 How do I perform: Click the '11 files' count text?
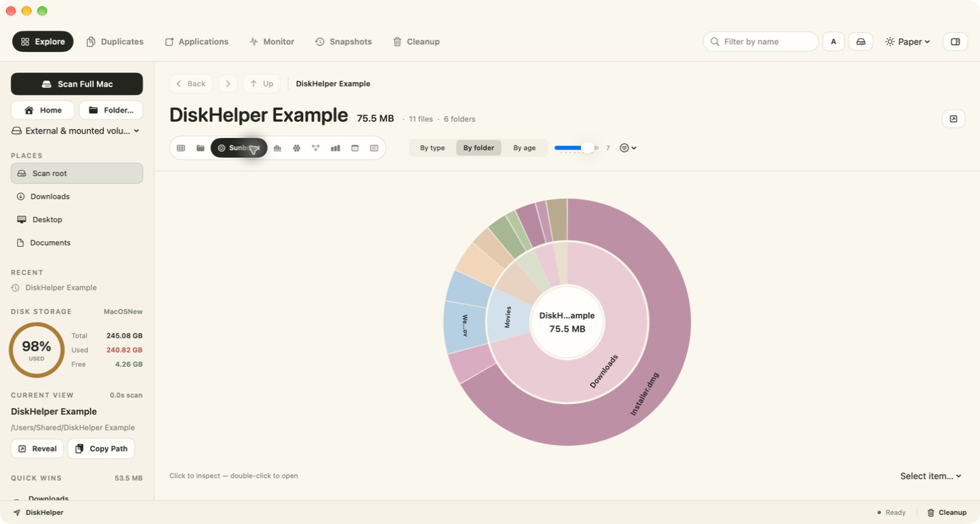pos(421,119)
